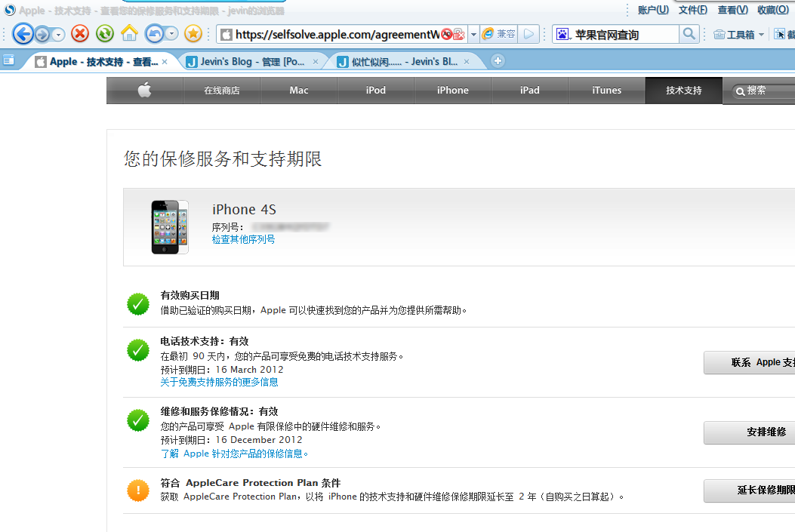Close the 似忙似闲 tab
The image size is (795, 532).
(467, 62)
